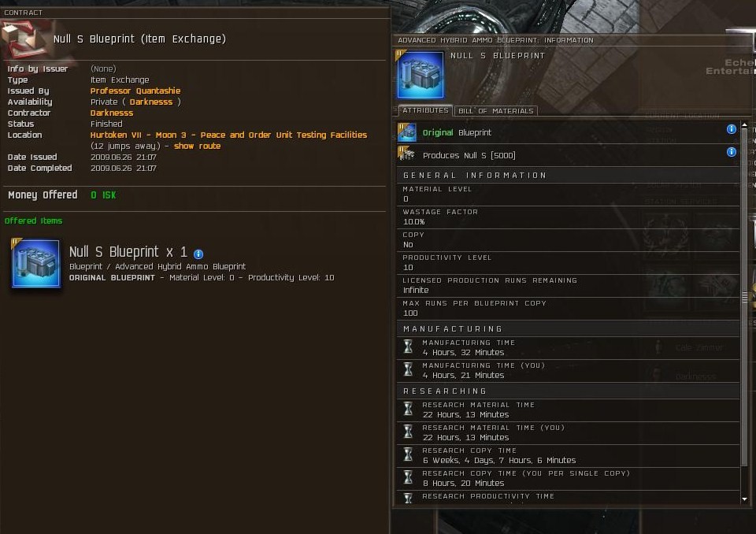The image size is (756, 534).
Task: Click the offered Null S Blueprint item image
Action: coord(35,263)
